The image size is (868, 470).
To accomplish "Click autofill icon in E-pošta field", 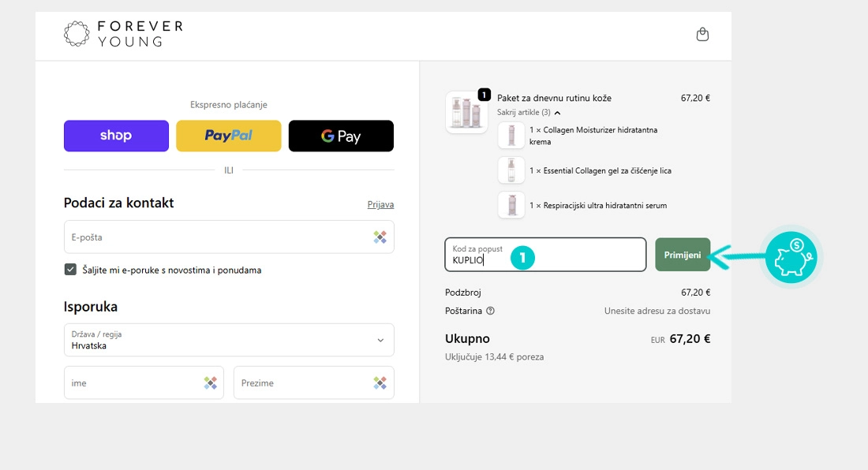I will (380, 237).
